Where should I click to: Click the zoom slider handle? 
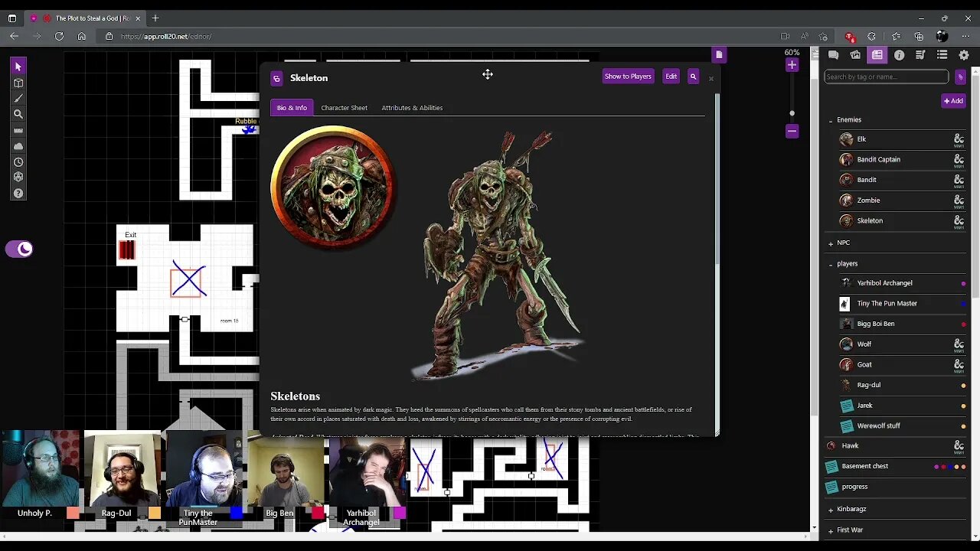click(792, 113)
